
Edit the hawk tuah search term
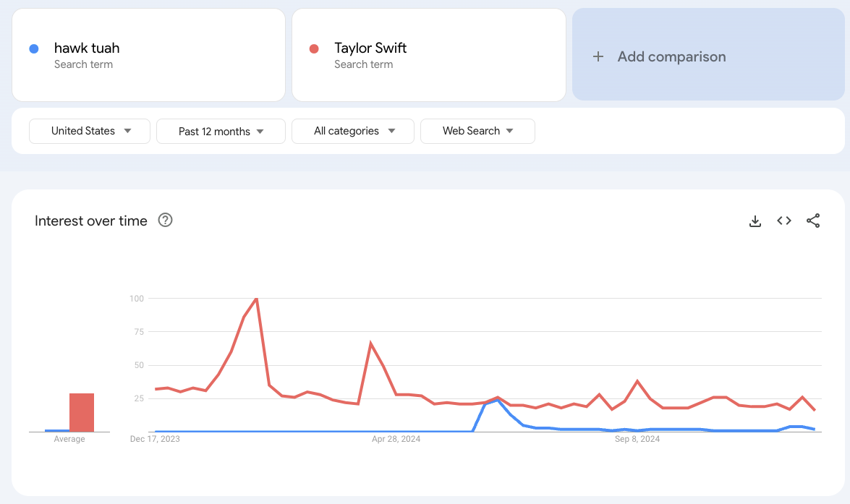tap(87, 48)
